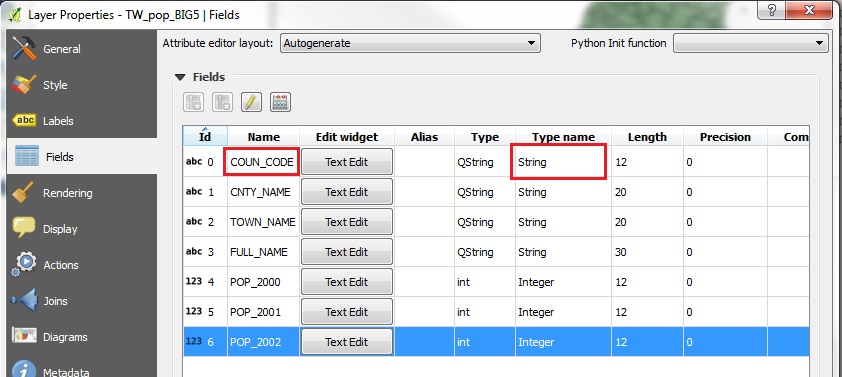
Task: Sort by the Id column header
Action: point(205,136)
